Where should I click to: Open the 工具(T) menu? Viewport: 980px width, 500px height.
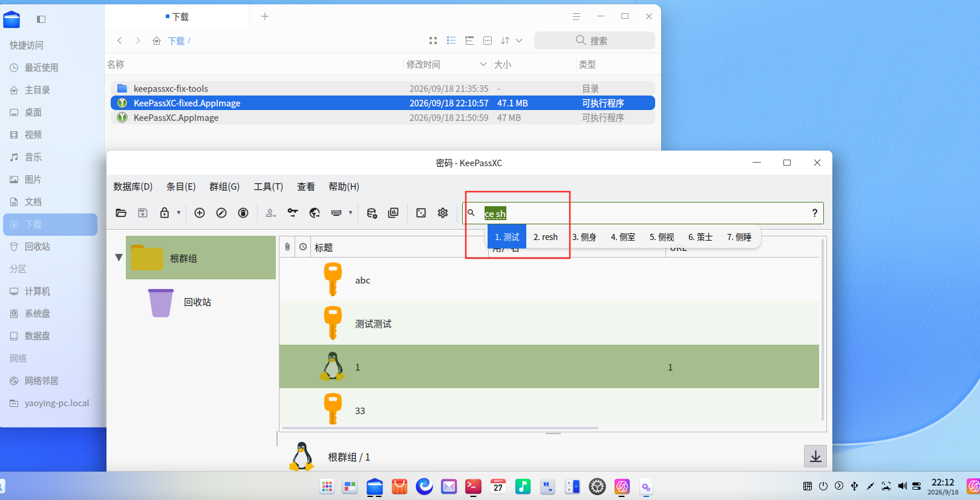click(268, 187)
